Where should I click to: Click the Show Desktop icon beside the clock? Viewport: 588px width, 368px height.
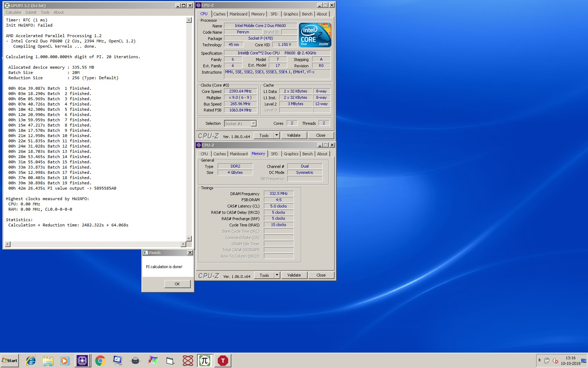pyautogui.click(x=584, y=361)
